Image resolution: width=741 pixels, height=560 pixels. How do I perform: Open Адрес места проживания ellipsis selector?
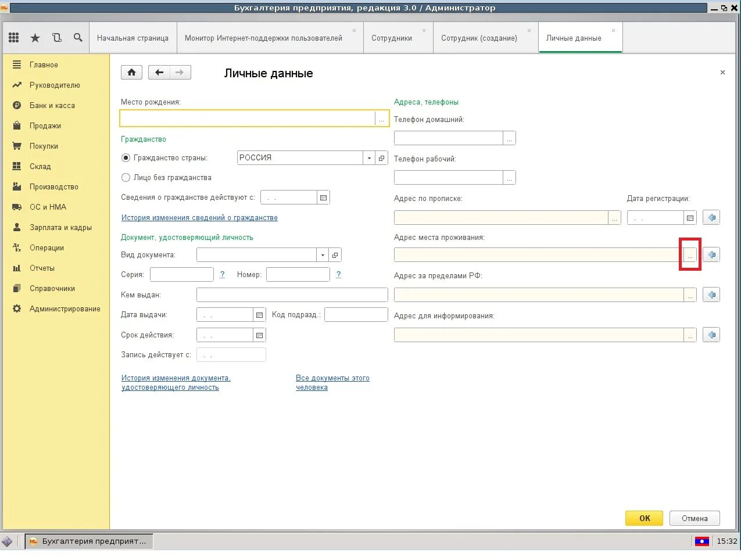[690, 255]
